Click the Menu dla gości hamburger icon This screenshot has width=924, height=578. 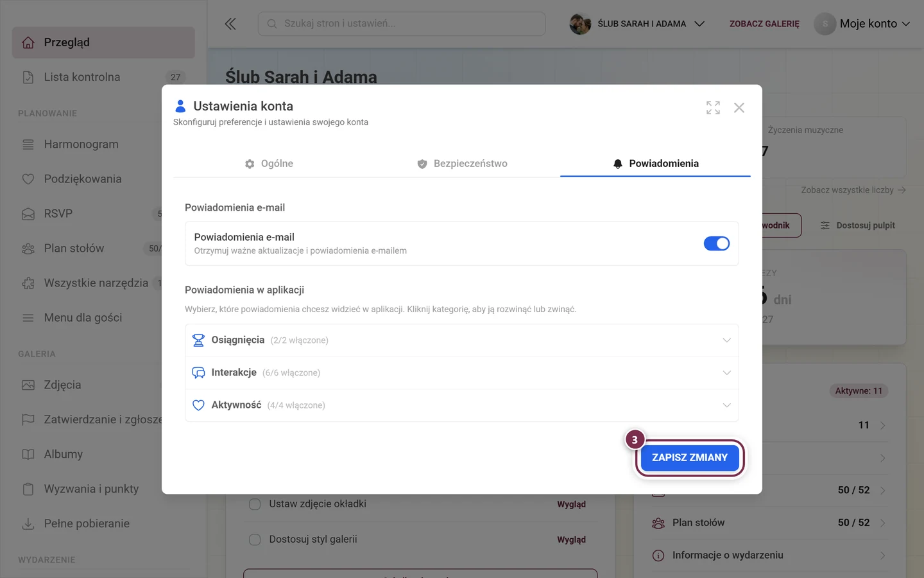click(28, 318)
